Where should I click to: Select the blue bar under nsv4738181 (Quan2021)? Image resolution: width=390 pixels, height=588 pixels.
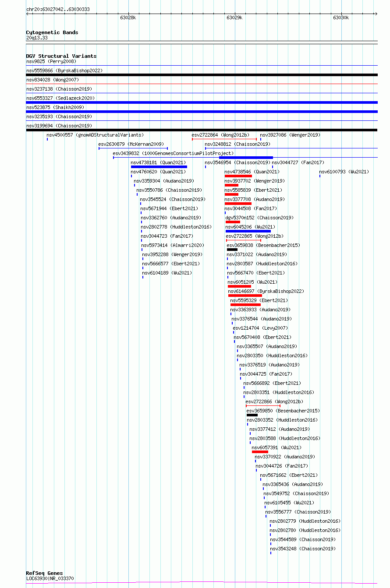pyautogui.click(x=159, y=167)
